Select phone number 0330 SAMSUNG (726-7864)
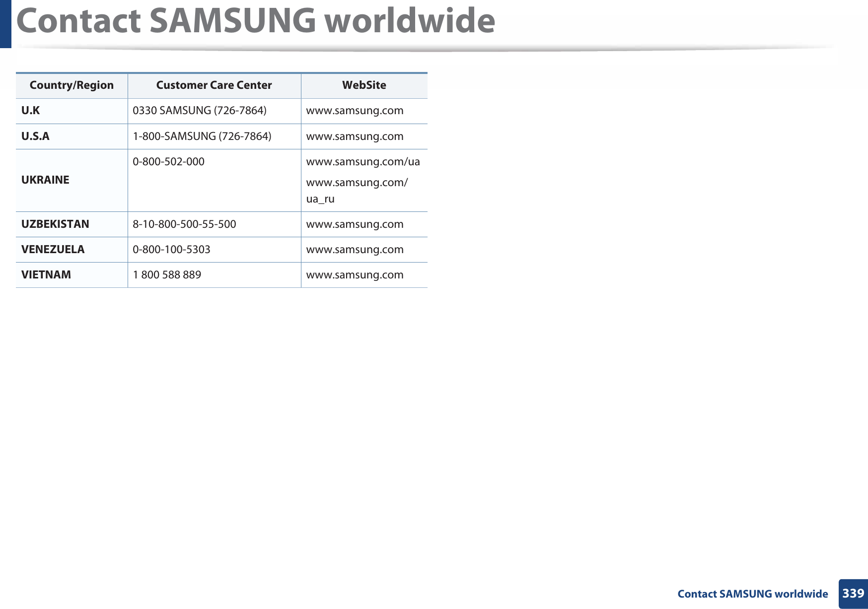Screen dimensions: 868x609 [x=200, y=111]
